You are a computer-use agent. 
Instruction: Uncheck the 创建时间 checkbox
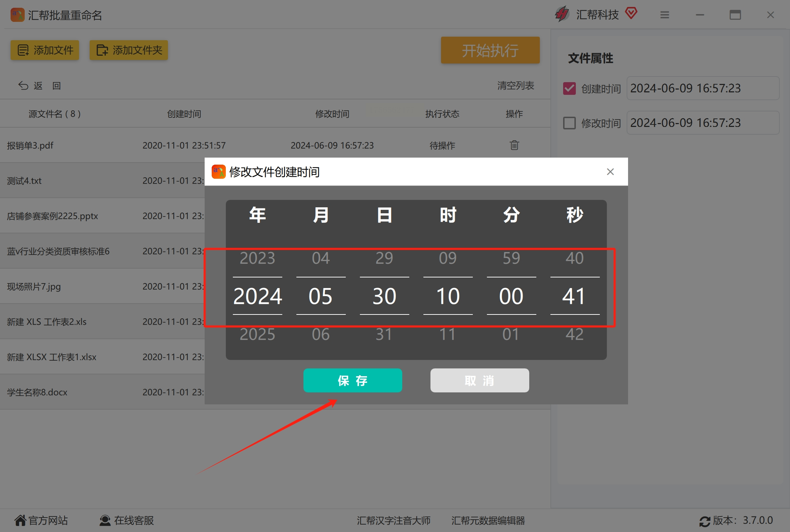coord(569,88)
